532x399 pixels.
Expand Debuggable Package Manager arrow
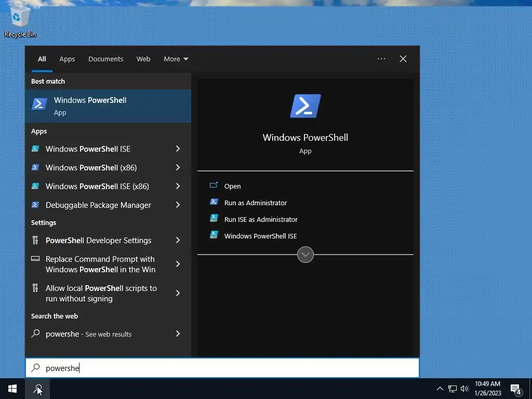[178, 205]
